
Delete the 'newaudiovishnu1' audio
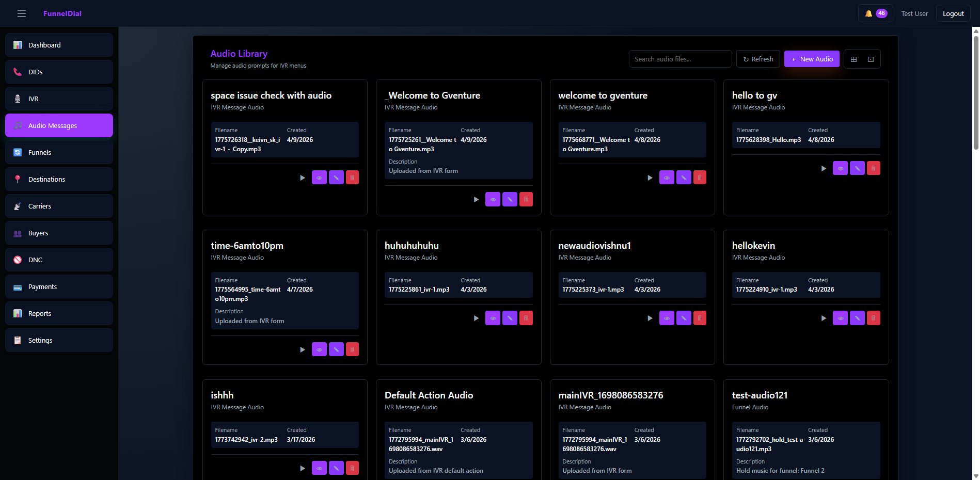coord(699,318)
